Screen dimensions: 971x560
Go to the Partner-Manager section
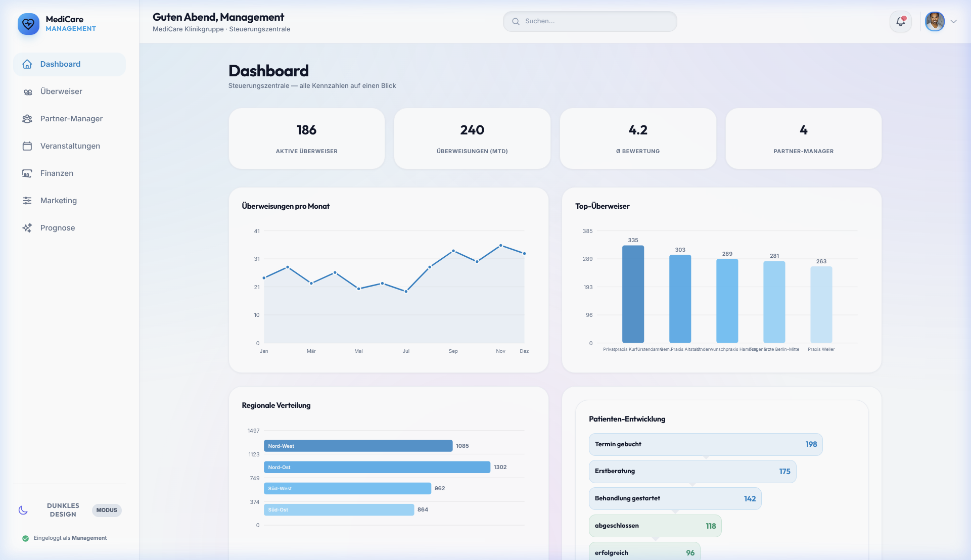coord(69,119)
